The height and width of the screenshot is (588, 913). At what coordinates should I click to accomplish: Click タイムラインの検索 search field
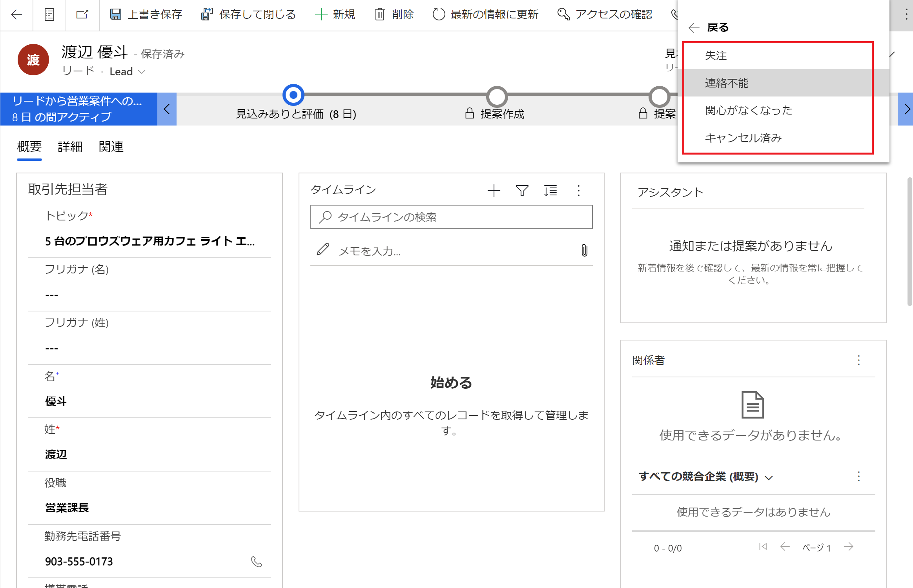[x=452, y=217]
